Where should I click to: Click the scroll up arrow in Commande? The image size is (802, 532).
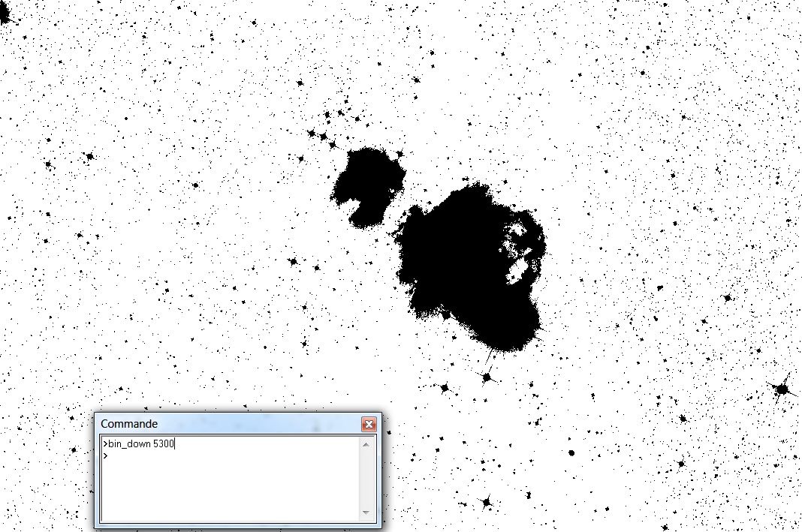366,444
